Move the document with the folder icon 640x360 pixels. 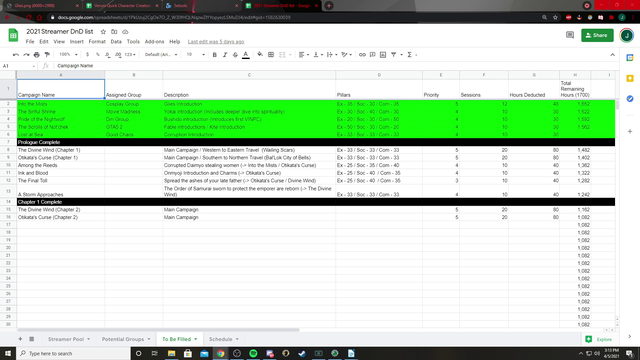point(114,32)
